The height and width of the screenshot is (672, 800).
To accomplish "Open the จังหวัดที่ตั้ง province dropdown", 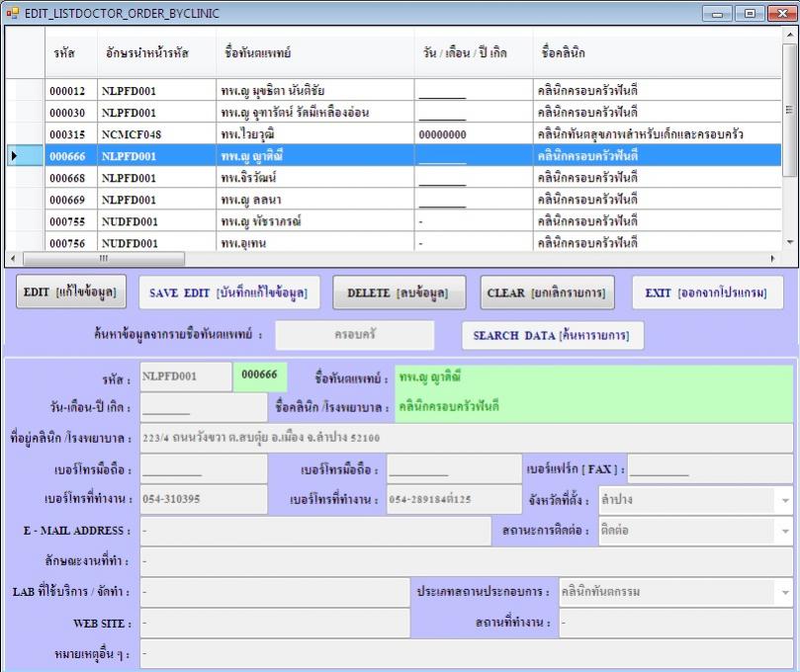I will tap(785, 500).
